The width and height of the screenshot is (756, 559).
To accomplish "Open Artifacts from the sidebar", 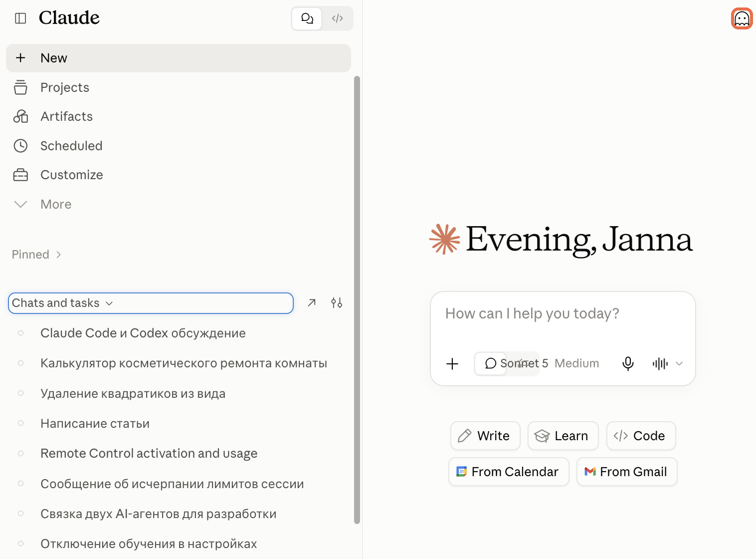I will pyautogui.click(x=67, y=116).
